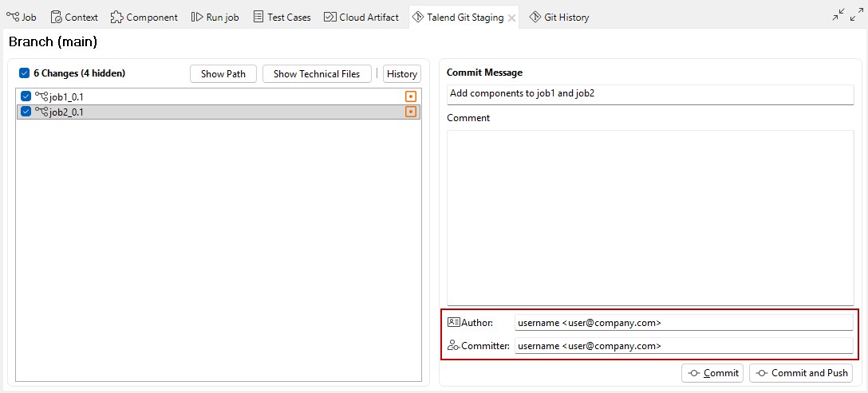Viewport: 868px width, 393px height.
Task: Click the Job tab icon
Action: pyautogui.click(x=13, y=18)
